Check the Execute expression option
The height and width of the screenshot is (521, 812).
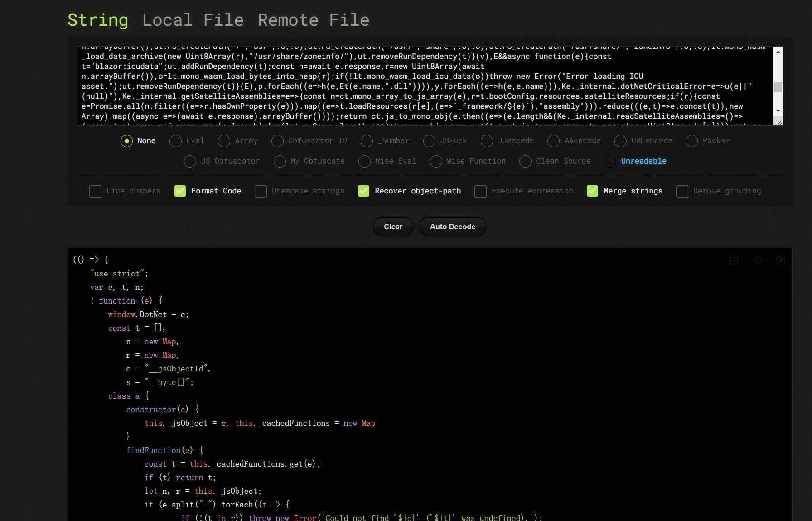pyautogui.click(x=480, y=191)
